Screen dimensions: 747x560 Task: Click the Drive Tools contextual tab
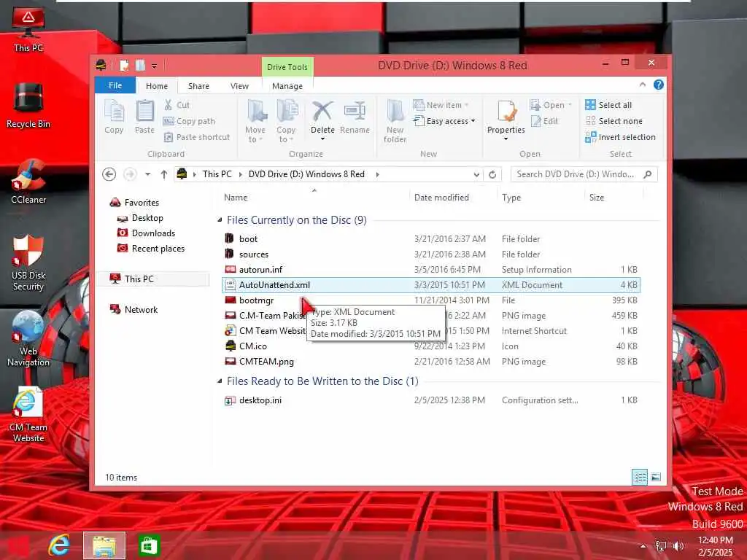coord(287,67)
